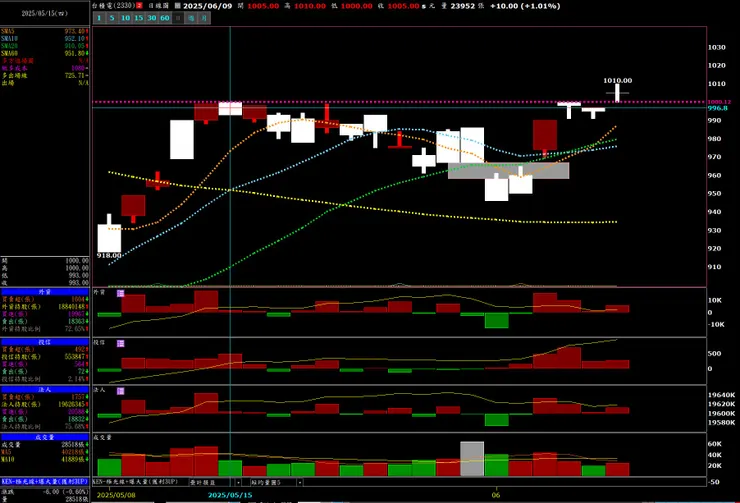Viewport: 740px width, 503px height.
Task: Click the 綠均量圈5 combo box field
Action: coord(276,482)
